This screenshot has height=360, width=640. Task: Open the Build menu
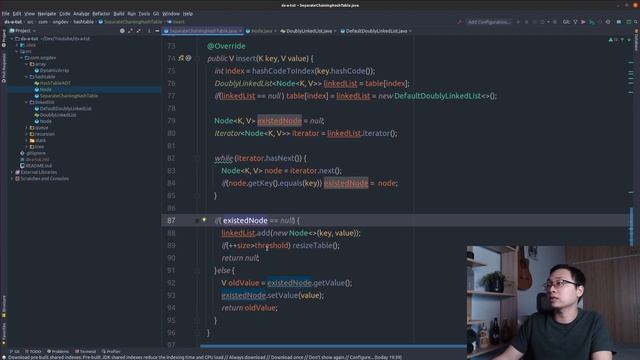[x=119, y=13]
